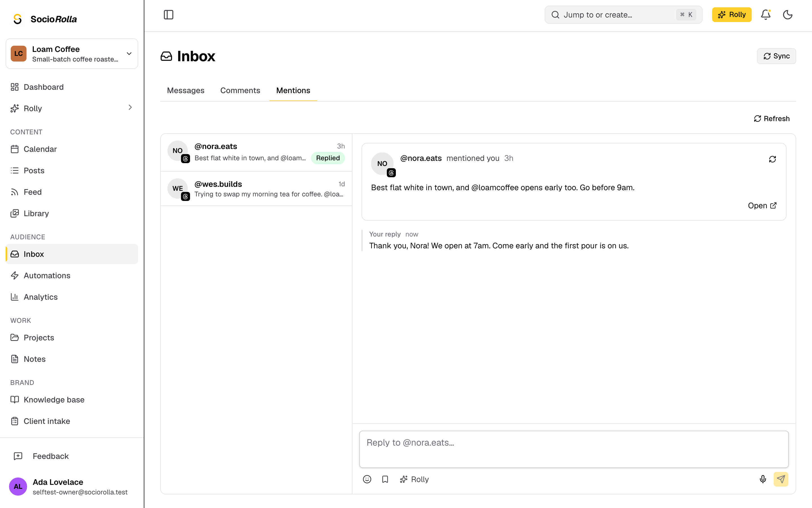Open Automations in the sidebar

pos(72,275)
